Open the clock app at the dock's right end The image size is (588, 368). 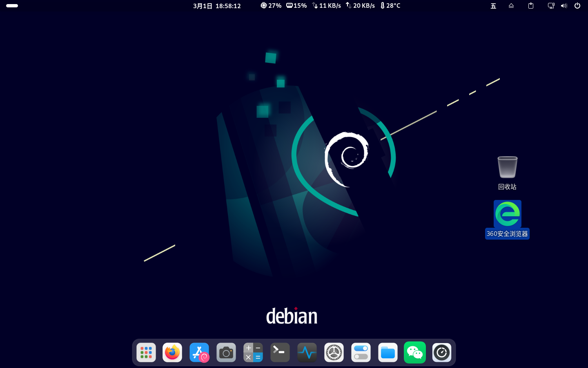click(441, 352)
